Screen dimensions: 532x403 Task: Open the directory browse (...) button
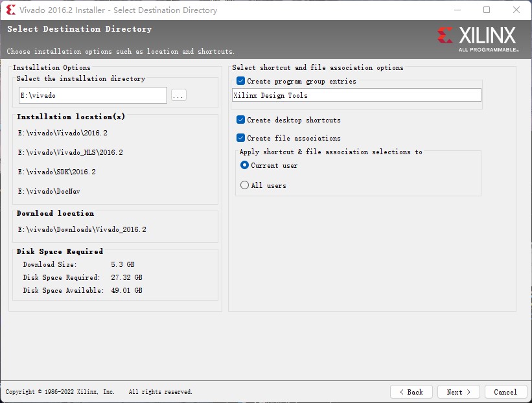point(178,95)
